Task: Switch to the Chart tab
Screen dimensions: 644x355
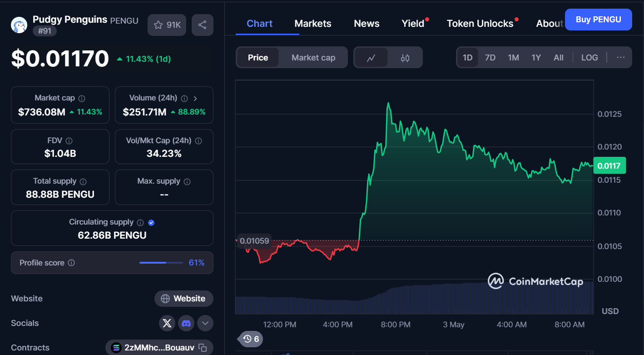Action: click(260, 24)
